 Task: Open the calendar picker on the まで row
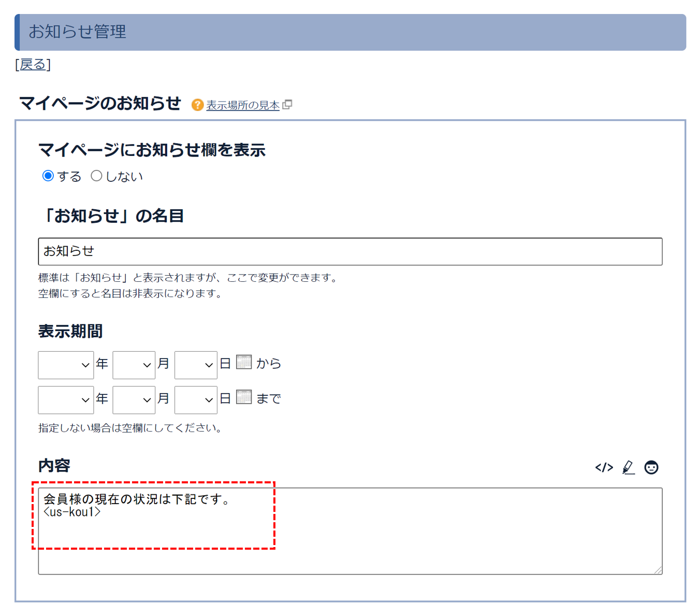point(243,396)
